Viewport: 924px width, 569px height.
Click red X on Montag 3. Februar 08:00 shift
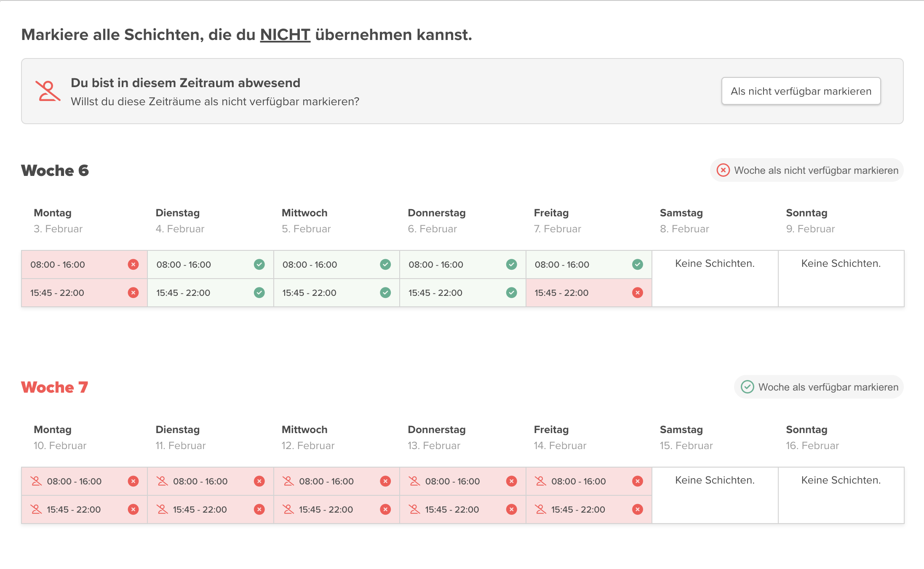(133, 264)
